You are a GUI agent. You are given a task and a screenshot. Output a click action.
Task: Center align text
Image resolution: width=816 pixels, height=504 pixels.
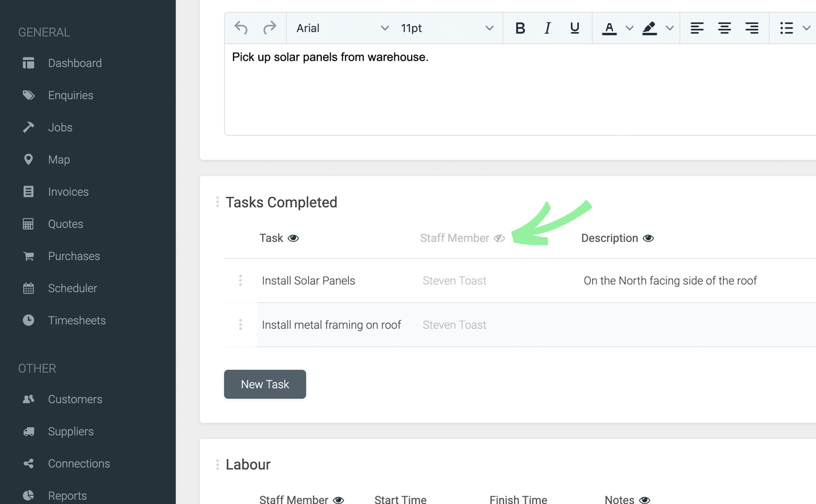pyautogui.click(x=724, y=28)
